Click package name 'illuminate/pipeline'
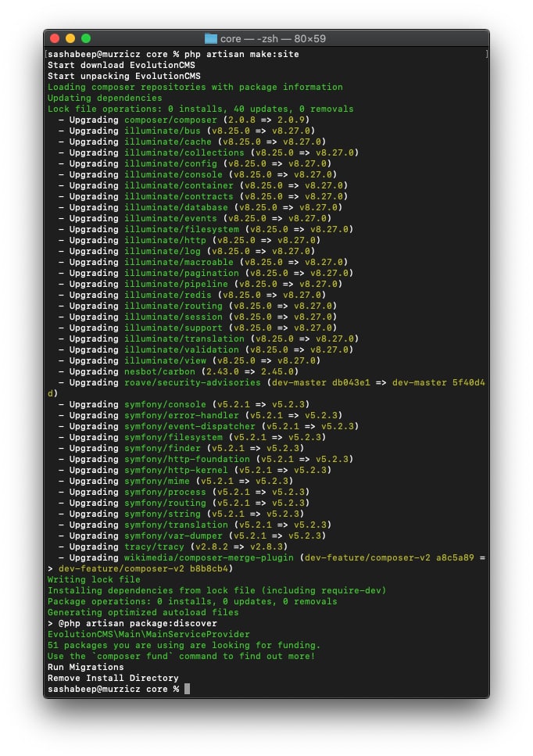This screenshot has width=533, height=756. pyautogui.click(x=176, y=284)
